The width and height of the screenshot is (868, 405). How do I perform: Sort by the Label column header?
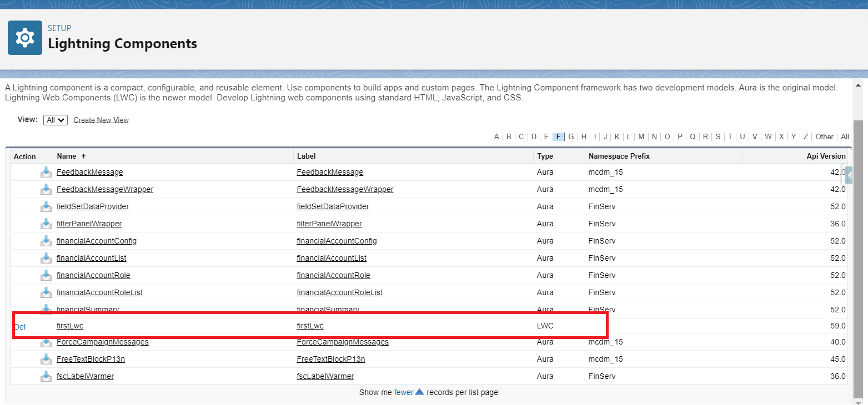click(x=306, y=156)
